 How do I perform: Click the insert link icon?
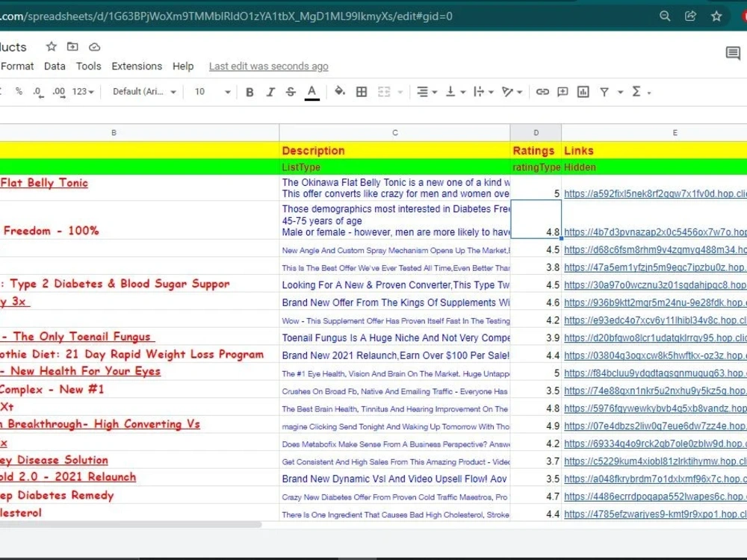(542, 92)
